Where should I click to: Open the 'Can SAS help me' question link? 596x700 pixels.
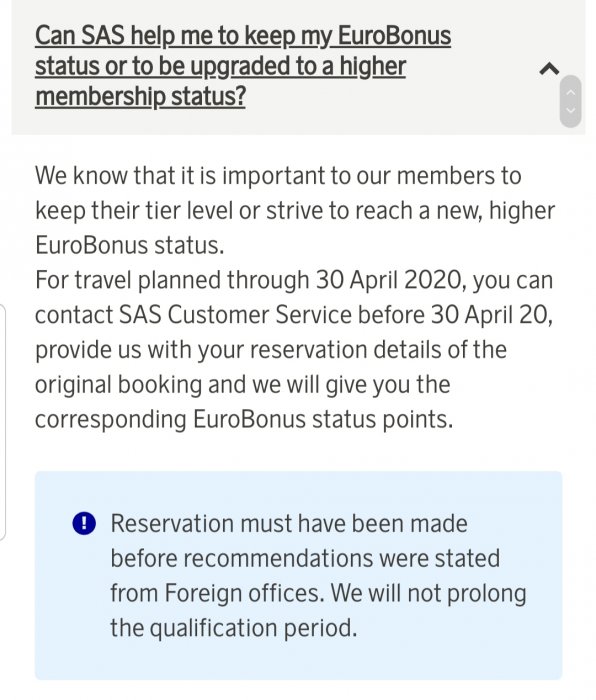coord(243,66)
